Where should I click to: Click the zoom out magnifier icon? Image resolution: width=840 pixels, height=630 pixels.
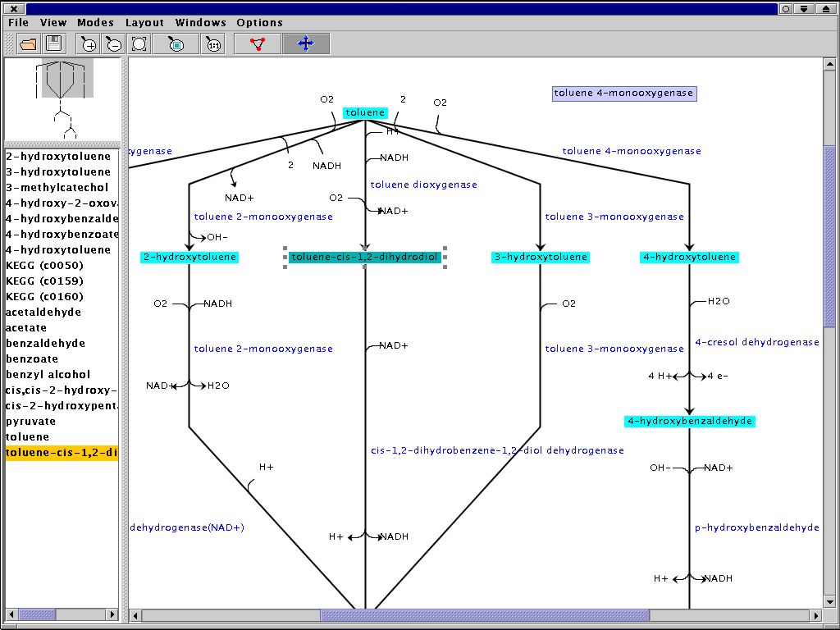coord(113,44)
